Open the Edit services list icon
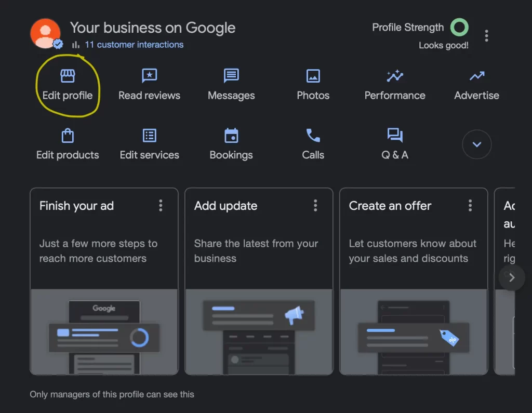The image size is (532, 413). (x=149, y=136)
